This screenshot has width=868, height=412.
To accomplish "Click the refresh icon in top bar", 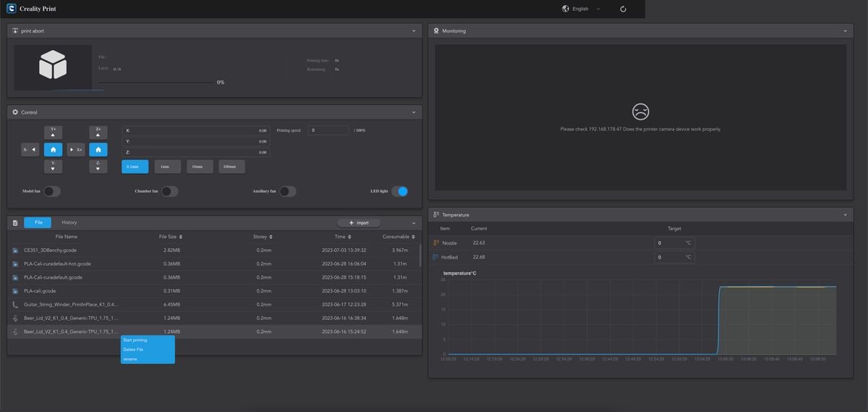I will pyautogui.click(x=624, y=9).
